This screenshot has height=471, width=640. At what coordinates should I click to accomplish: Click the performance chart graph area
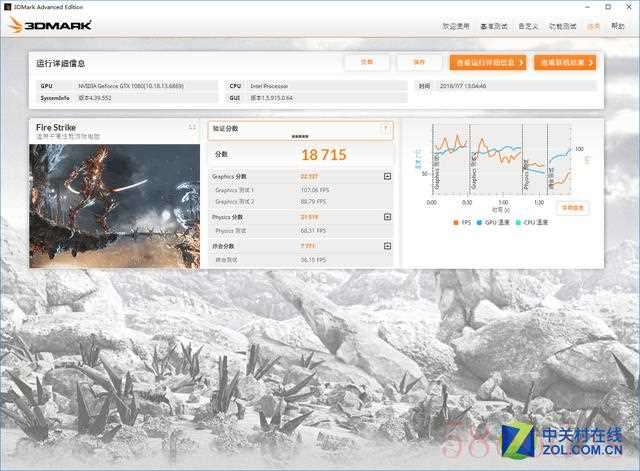[501, 160]
